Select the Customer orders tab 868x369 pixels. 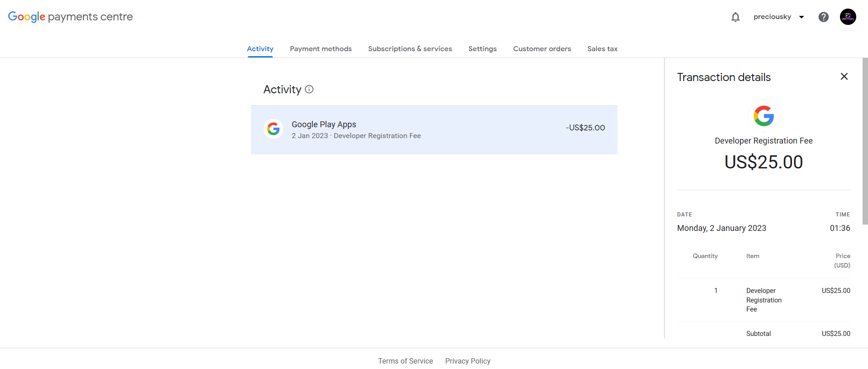(x=542, y=48)
